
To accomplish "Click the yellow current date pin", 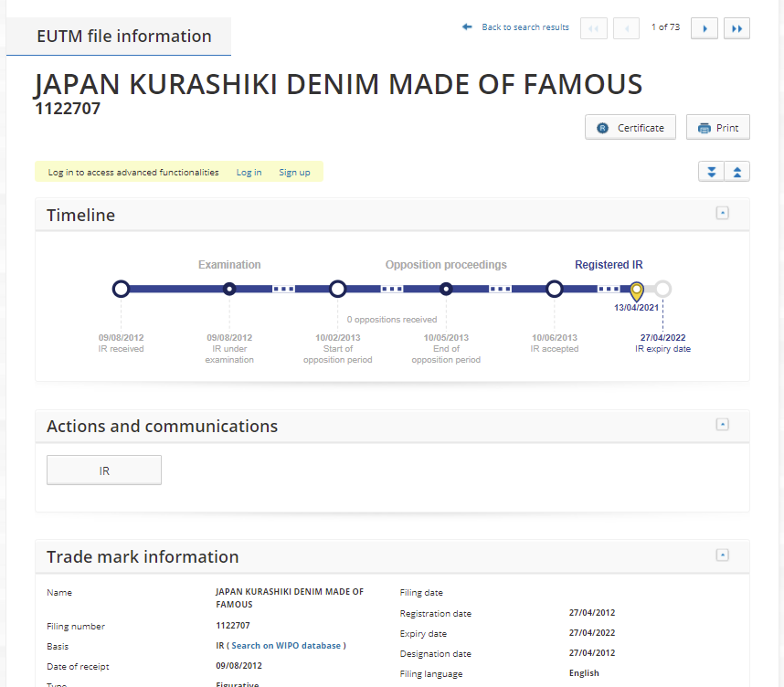I will [637, 291].
